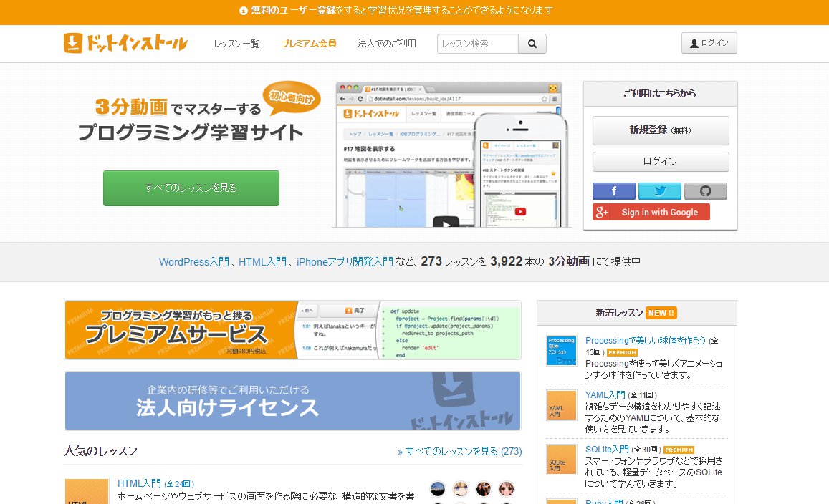The height and width of the screenshot is (504, 829).
Task: Click 新規登録 (無料) button
Action: click(x=661, y=130)
